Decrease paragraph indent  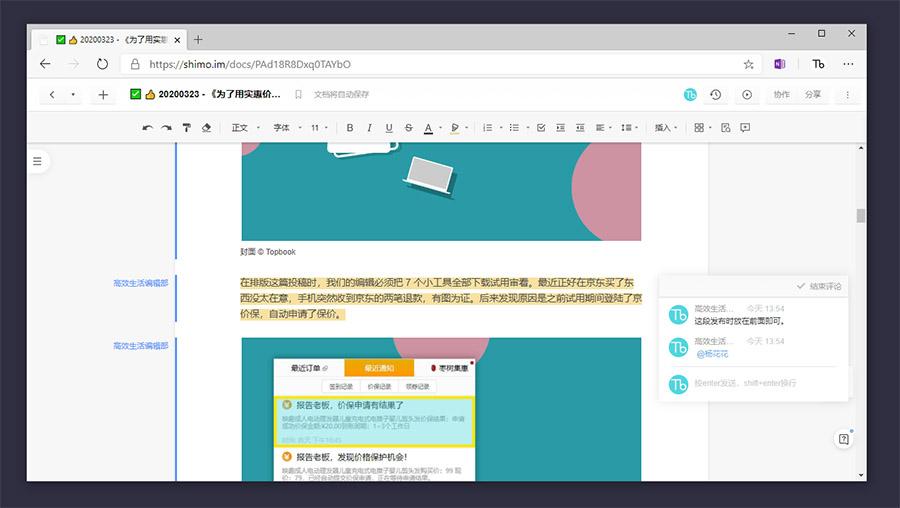[580, 128]
